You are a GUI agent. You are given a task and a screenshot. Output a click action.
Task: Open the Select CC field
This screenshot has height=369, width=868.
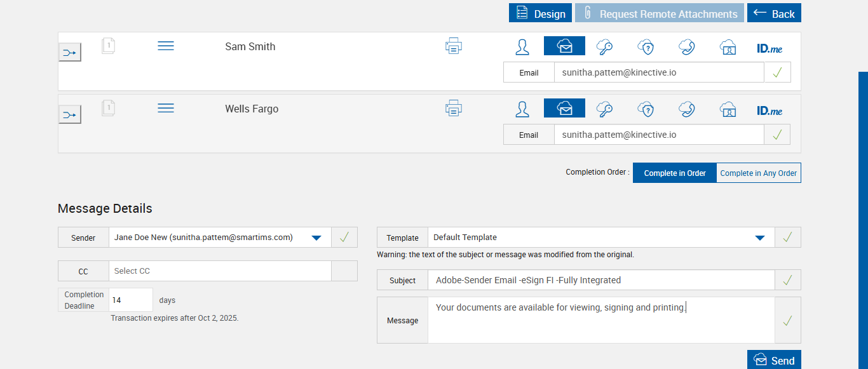click(220, 271)
